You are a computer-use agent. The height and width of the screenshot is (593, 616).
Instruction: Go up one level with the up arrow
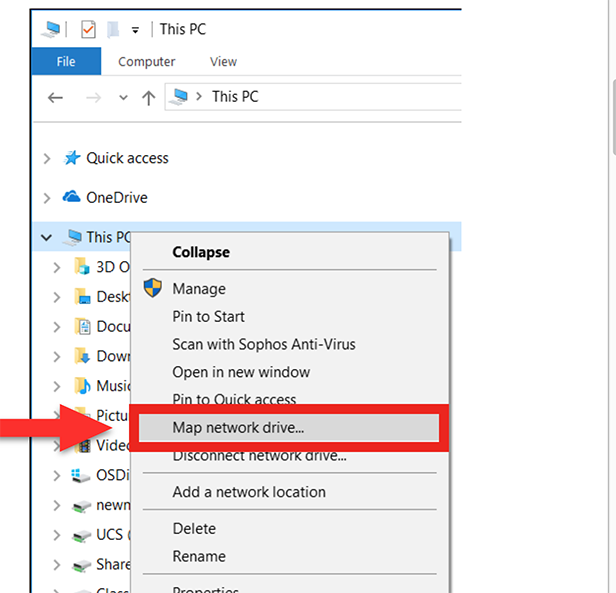click(148, 97)
